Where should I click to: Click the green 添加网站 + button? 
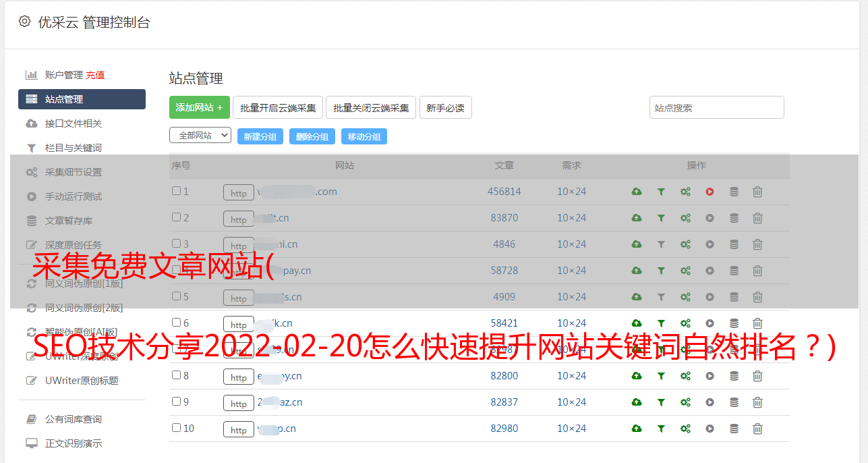point(200,107)
